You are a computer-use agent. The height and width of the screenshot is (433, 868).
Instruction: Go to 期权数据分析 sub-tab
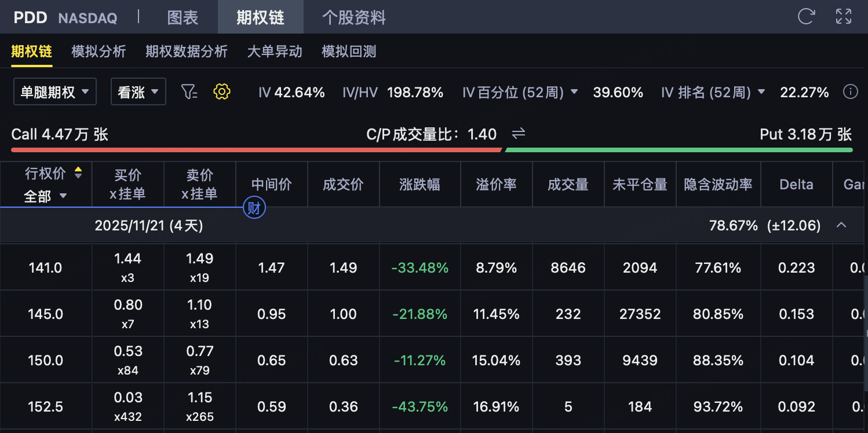point(186,52)
